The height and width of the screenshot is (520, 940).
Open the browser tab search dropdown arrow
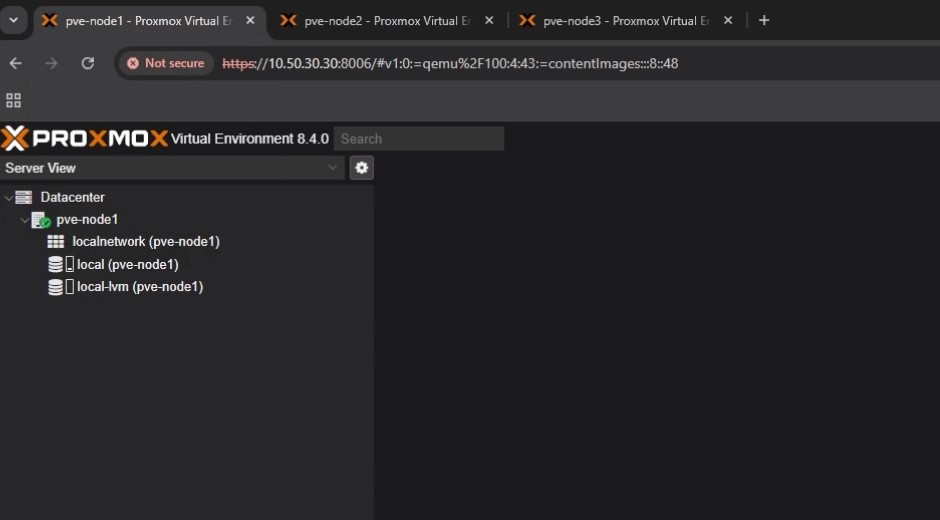click(13, 20)
